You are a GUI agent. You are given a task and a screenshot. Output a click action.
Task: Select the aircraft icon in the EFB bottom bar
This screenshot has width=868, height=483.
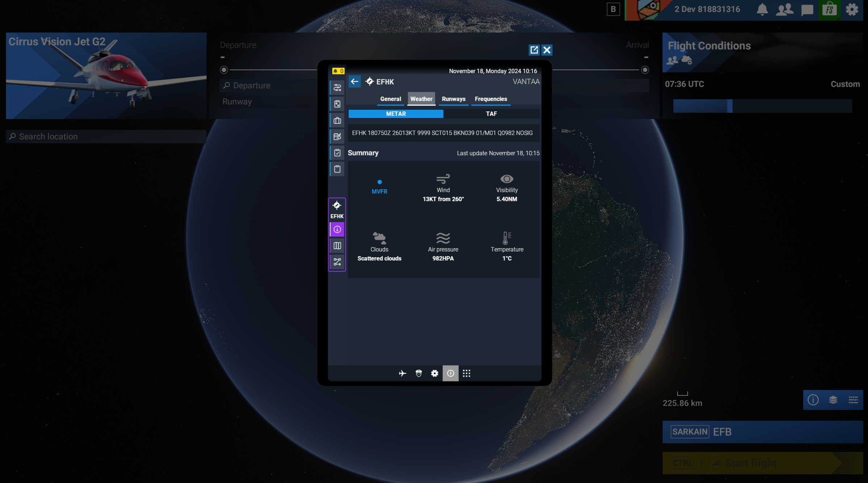[x=402, y=373]
